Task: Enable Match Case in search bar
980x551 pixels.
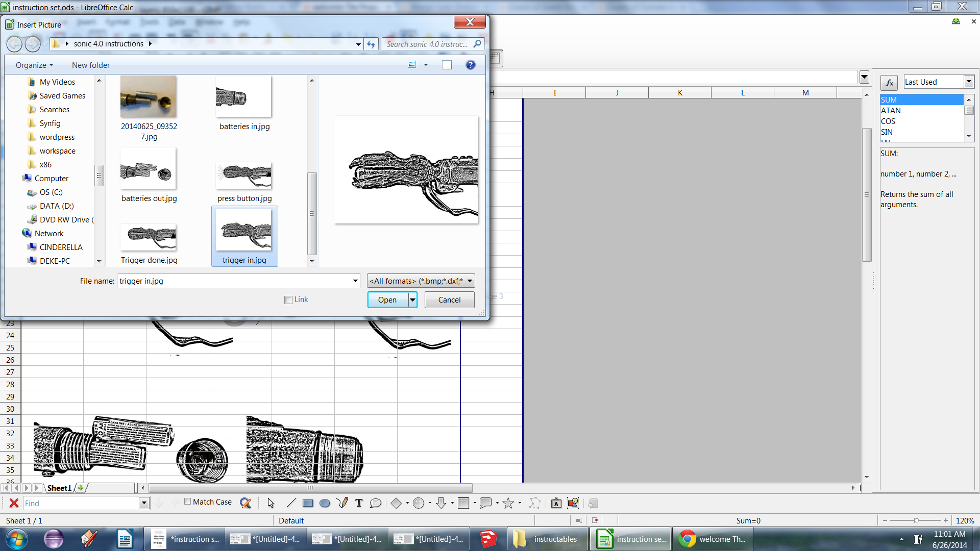Action: 188,503
